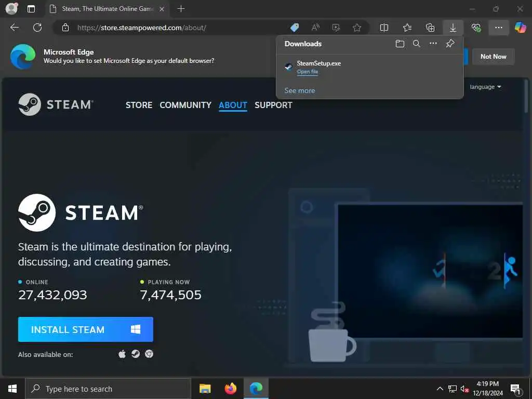
Task: Show hidden system tray icons
Action: pos(440,389)
